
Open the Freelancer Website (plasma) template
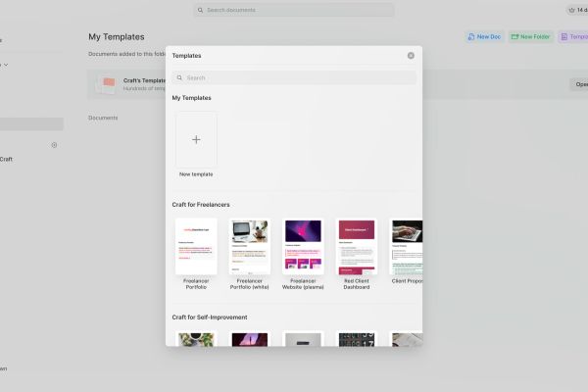pos(303,246)
